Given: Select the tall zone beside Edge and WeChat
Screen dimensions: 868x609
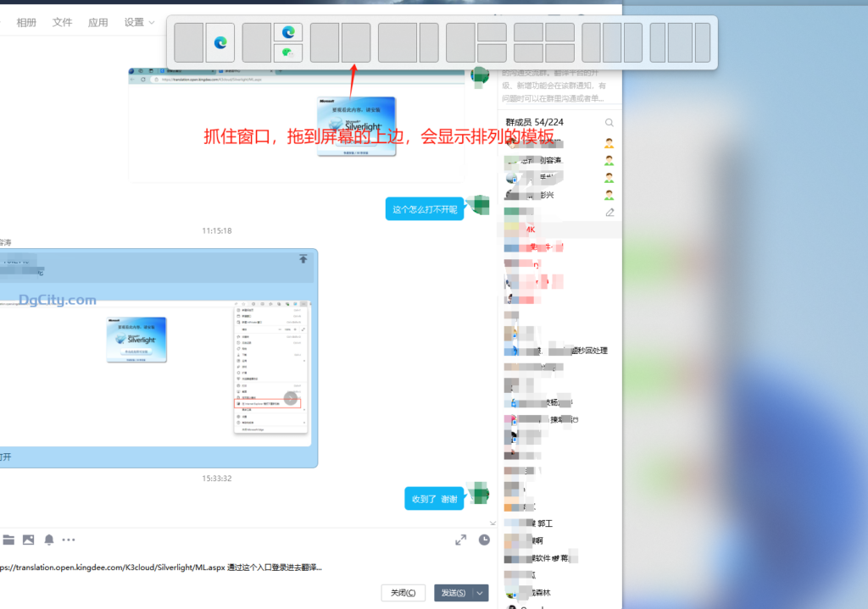Looking at the screenshot, I should tap(257, 42).
